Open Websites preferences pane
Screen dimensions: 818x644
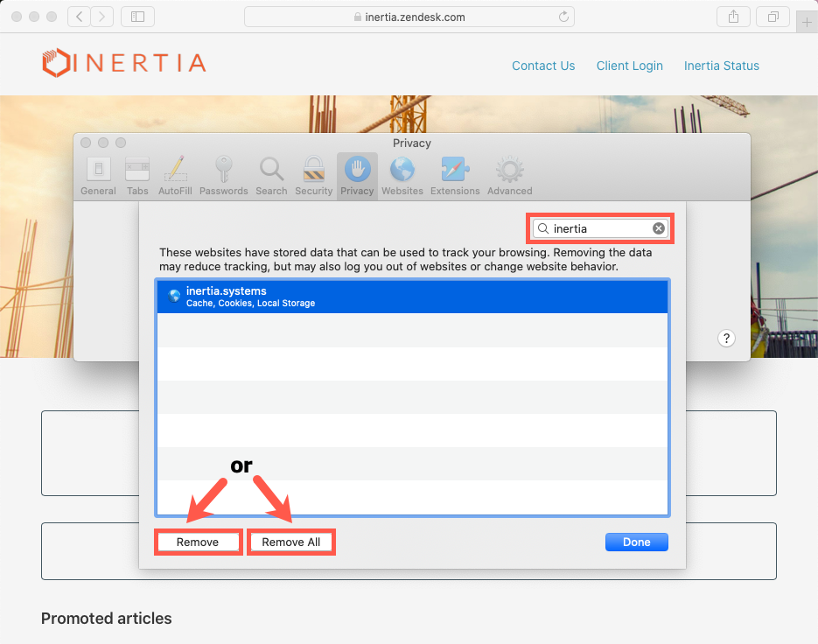(402, 176)
